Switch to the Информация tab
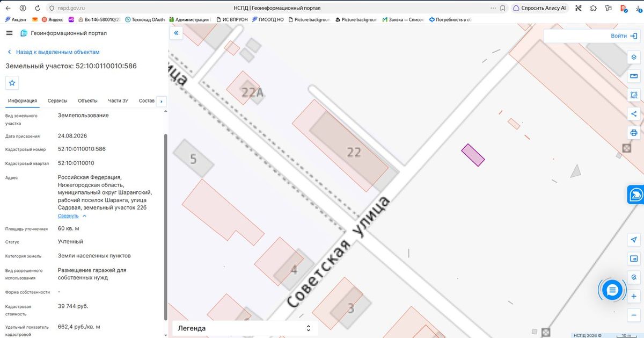Screen dimensions: 644x338 [23, 100]
